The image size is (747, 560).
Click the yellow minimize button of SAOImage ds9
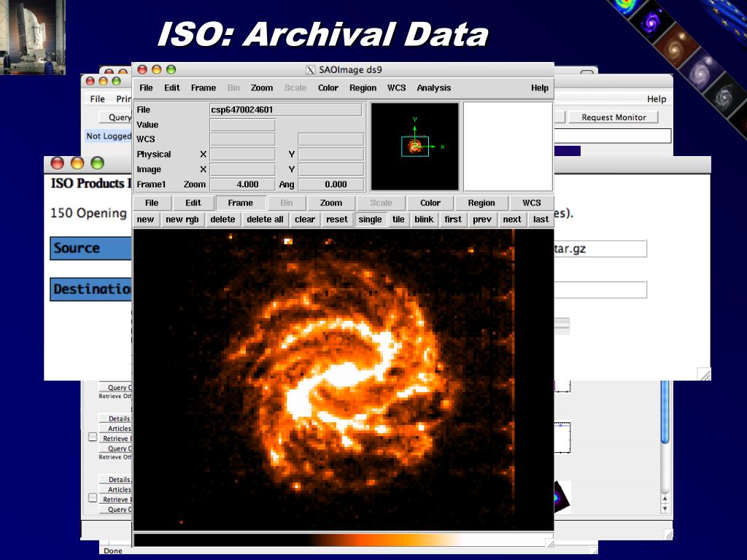[x=156, y=70]
